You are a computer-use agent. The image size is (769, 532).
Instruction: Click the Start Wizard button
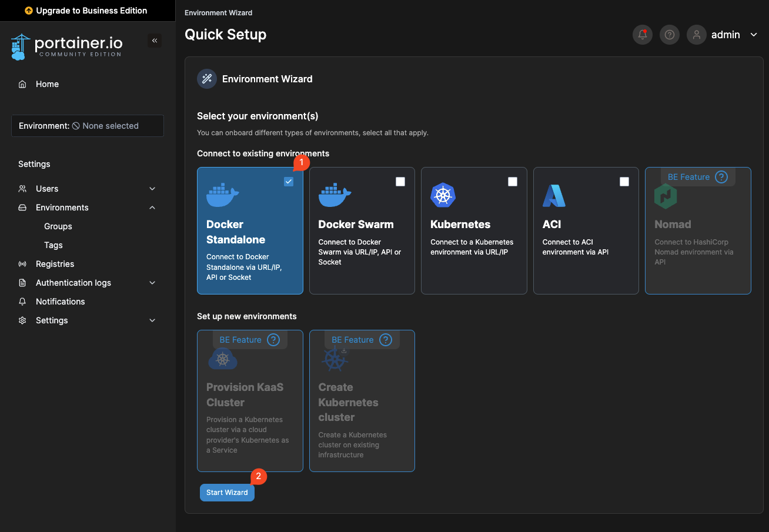(227, 493)
